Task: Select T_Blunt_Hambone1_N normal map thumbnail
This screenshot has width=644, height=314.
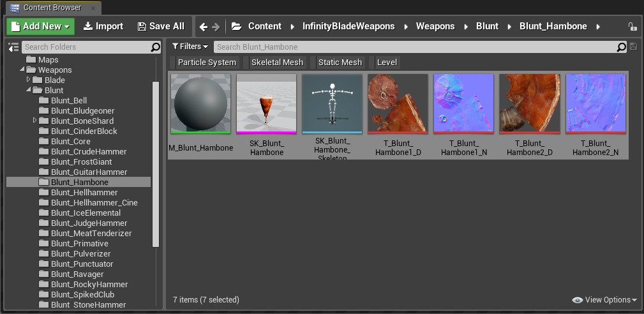Action: coord(464,104)
